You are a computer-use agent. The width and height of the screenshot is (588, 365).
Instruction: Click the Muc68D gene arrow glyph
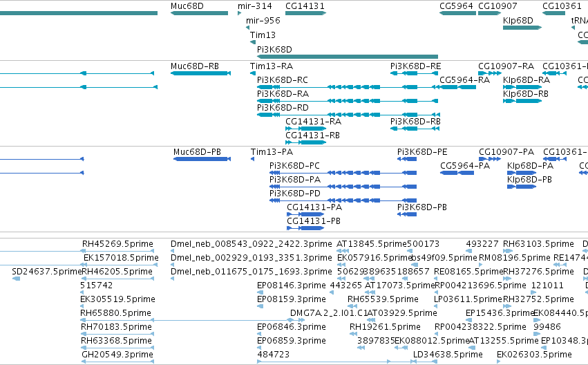(199, 13)
